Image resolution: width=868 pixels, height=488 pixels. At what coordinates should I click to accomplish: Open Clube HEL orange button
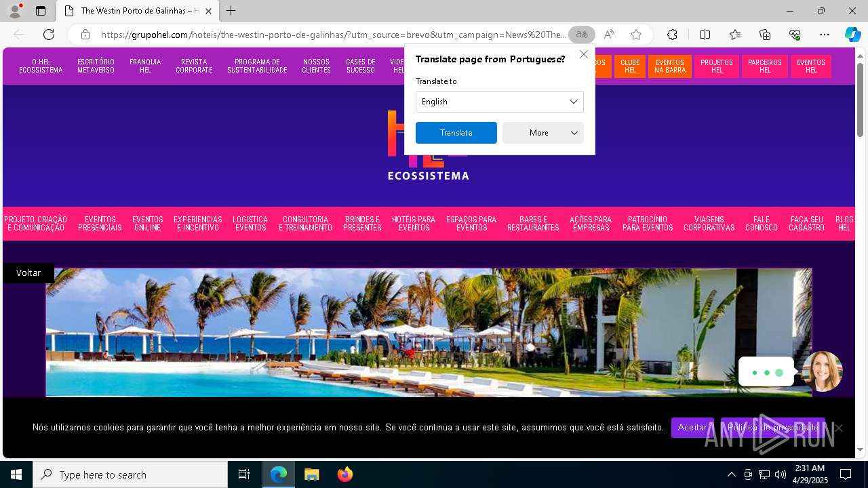pyautogui.click(x=630, y=66)
